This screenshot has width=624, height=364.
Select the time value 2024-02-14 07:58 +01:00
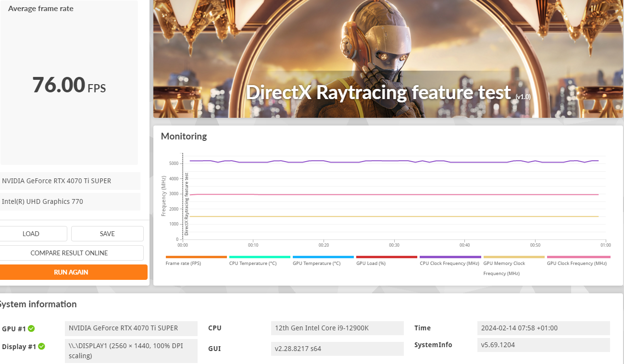[x=544, y=328]
